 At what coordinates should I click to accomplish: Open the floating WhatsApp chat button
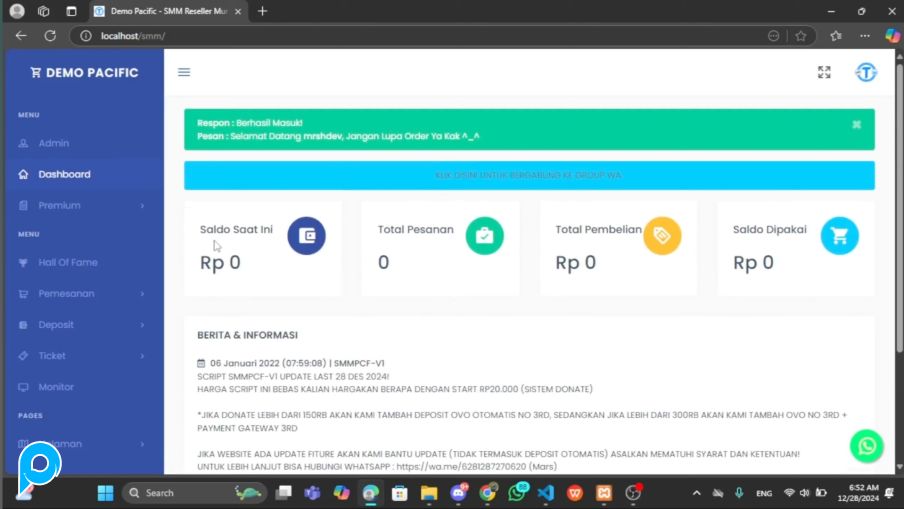[866, 446]
